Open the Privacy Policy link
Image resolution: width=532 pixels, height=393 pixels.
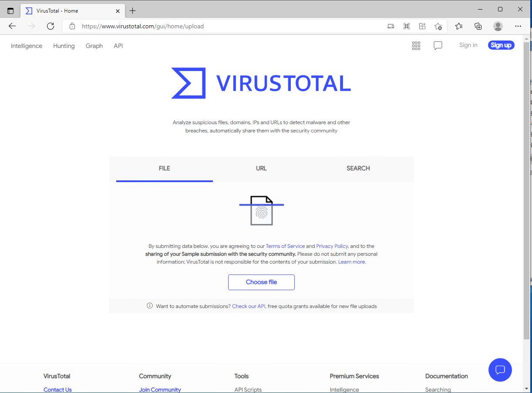click(x=332, y=246)
